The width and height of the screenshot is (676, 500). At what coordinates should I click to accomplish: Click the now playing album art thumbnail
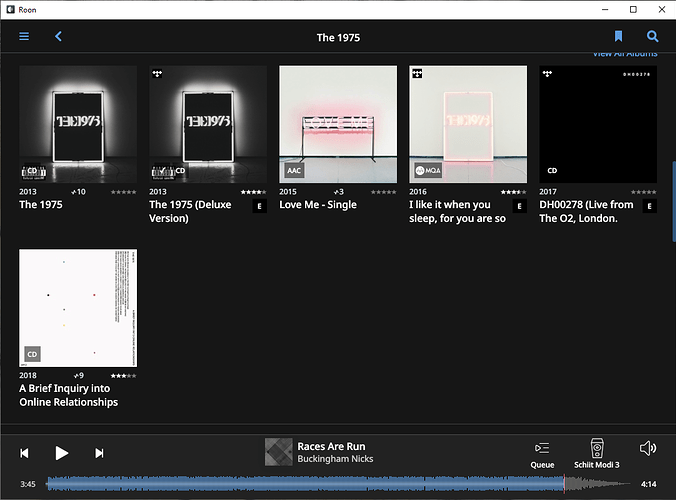click(279, 452)
